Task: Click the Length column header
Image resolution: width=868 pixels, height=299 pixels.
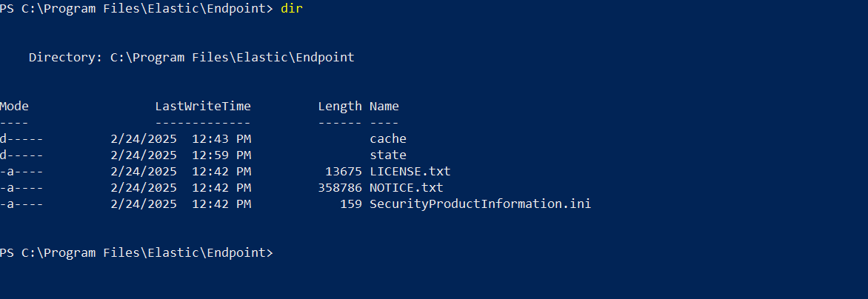Action: pos(340,106)
